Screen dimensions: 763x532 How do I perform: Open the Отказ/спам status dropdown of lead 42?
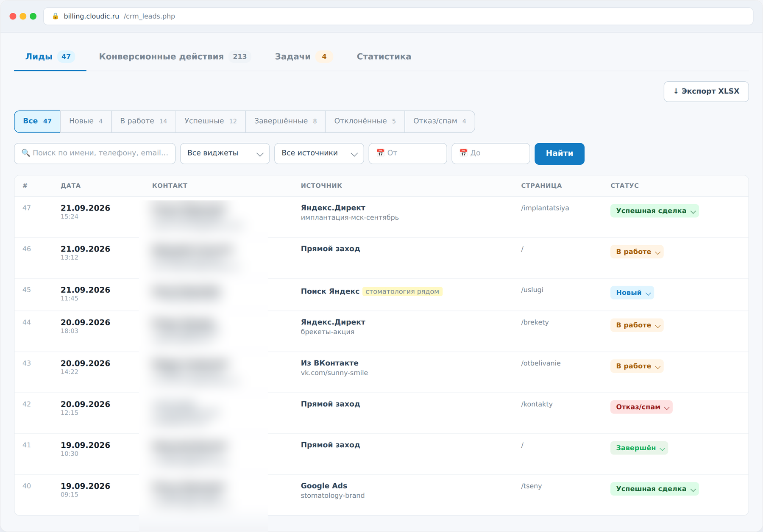coord(641,407)
